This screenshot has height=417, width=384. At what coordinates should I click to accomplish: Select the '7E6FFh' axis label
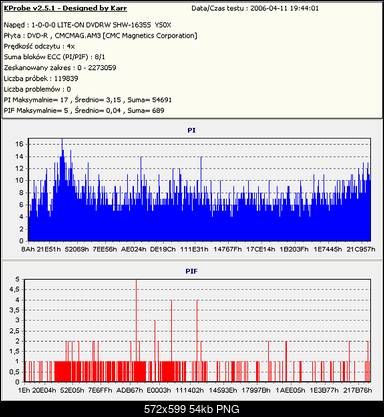[100, 390]
